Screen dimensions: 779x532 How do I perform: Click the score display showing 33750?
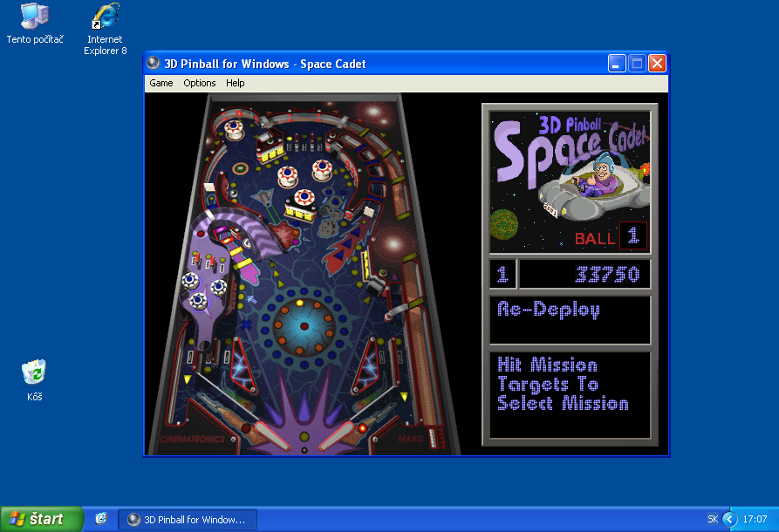point(584,275)
